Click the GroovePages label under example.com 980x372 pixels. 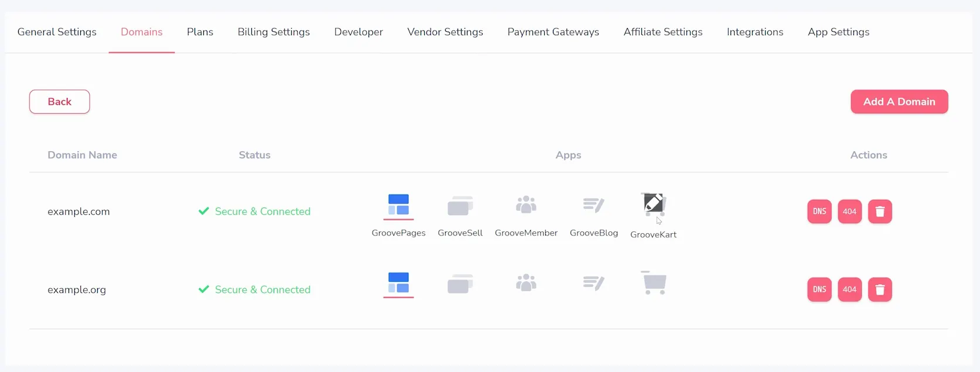398,233
